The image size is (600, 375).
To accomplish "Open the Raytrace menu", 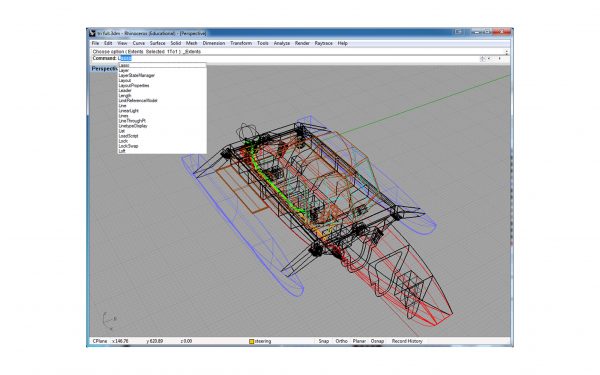I will 323,43.
